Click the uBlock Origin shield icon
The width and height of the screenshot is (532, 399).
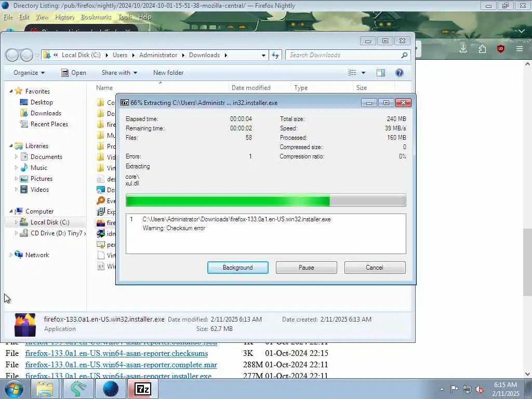coord(500,49)
